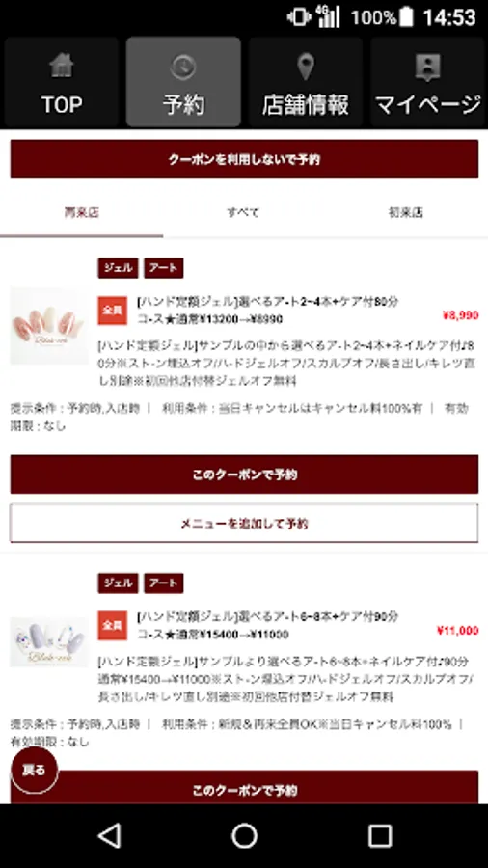The width and height of the screenshot is (488, 868).
Task: Tap the second coupon's アート tag
Action: pyautogui.click(x=164, y=583)
